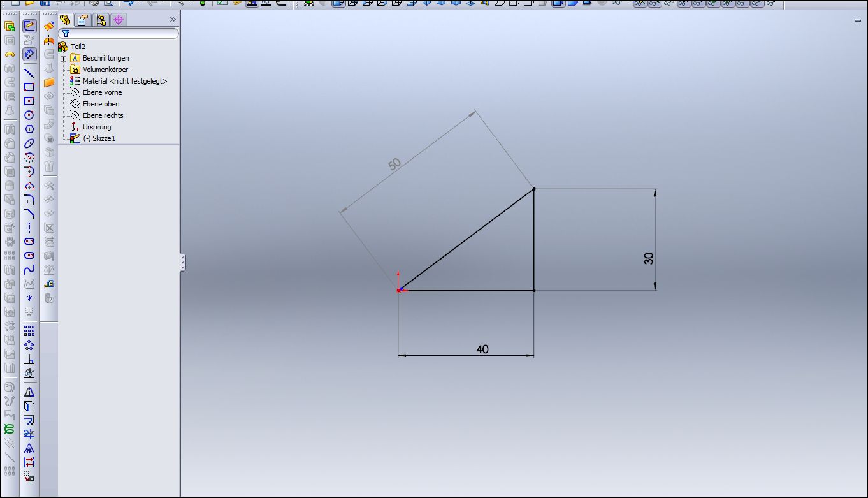Expand the Beschriftungen tree node
This screenshot has height=498, width=868.
pyautogui.click(x=64, y=59)
